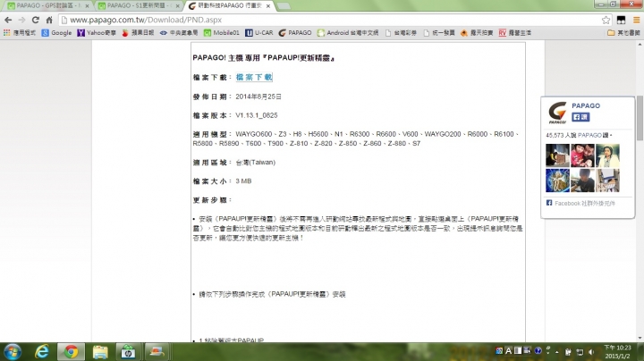The width and height of the screenshot is (644, 361).
Task: Click the PAPAGO logo in Facebook widget
Action: pos(557,113)
